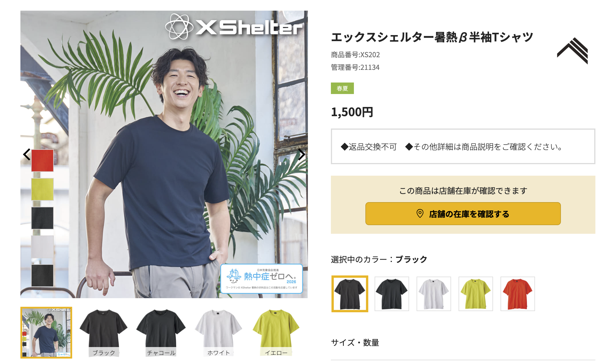Go to previous product image with left arrow
The width and height of the screenshot is (602, 364).
27,154
